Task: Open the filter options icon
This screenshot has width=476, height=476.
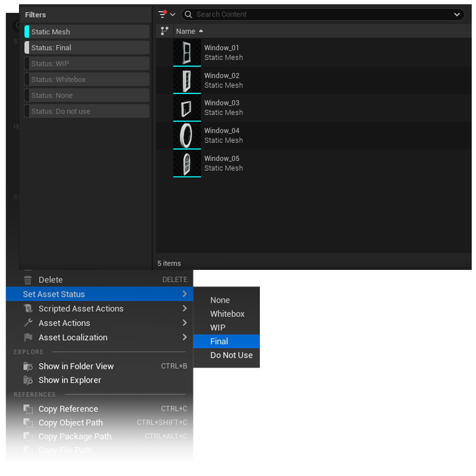Action: [x=163, y=14]
